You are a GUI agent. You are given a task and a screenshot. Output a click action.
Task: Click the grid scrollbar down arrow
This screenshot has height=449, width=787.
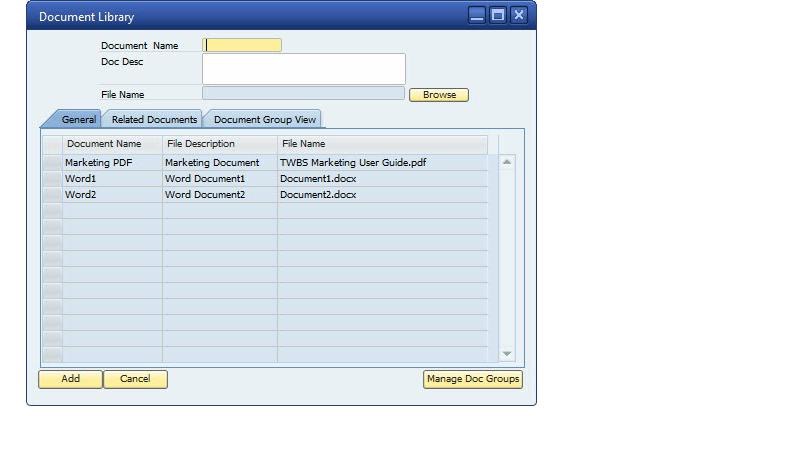tap(507, 354)
